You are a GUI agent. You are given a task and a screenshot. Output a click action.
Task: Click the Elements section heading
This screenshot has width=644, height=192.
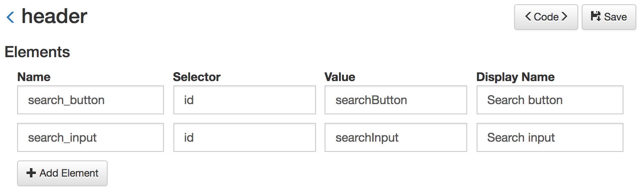tap(37, 52)
